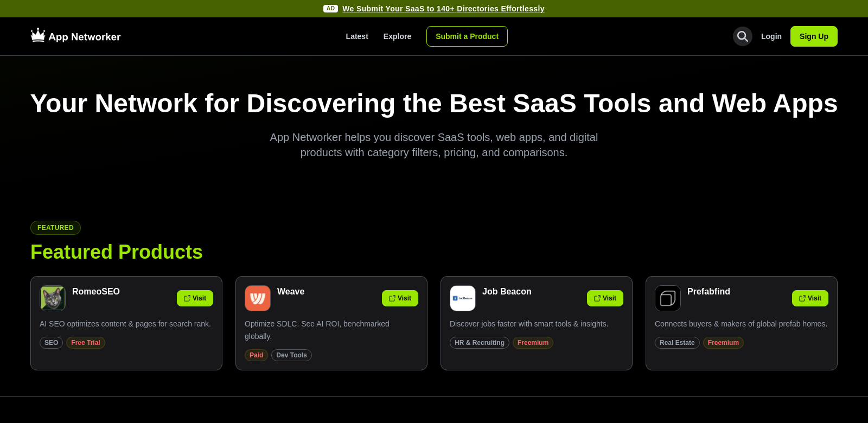The width and height of the screenshot is (868, 423).
Task: Click the Weave orange logo icon
Action: click(258, 298)
